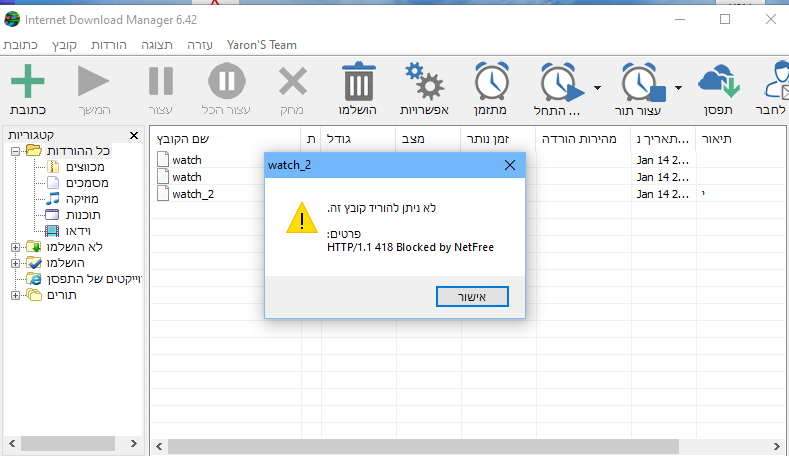789x456 pixels.
Task: Sort by Description (תיאור) column header
Action: [741, 139]
